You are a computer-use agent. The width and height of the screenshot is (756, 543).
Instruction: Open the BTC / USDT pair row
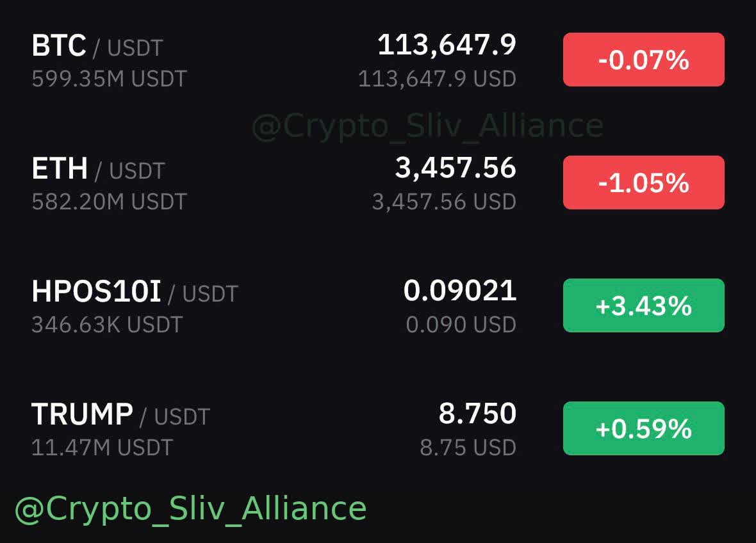pyautogui.click(x=378, y=60)
